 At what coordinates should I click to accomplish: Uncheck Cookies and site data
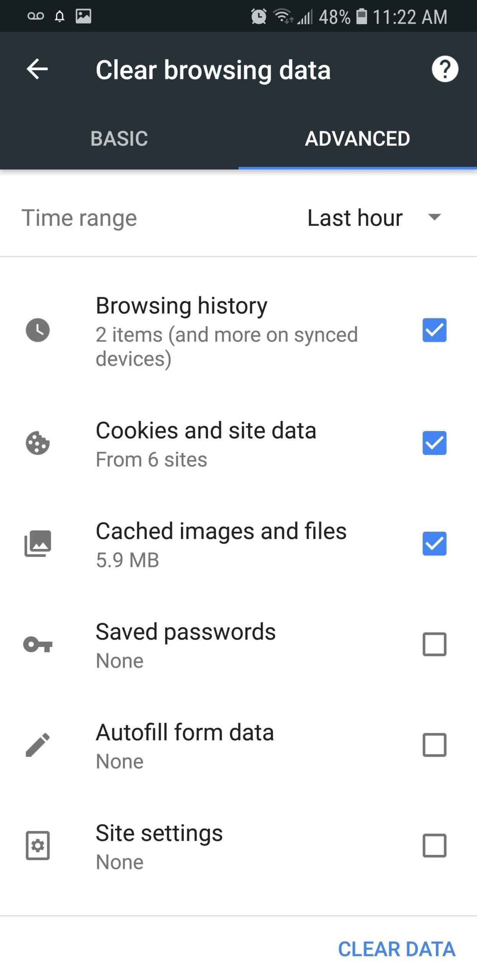pyautogui.click(x=434, y=444)
